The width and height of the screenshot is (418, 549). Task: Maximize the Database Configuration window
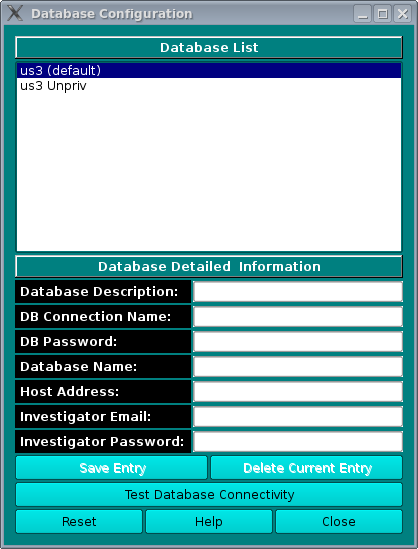[x=382, y=14]
